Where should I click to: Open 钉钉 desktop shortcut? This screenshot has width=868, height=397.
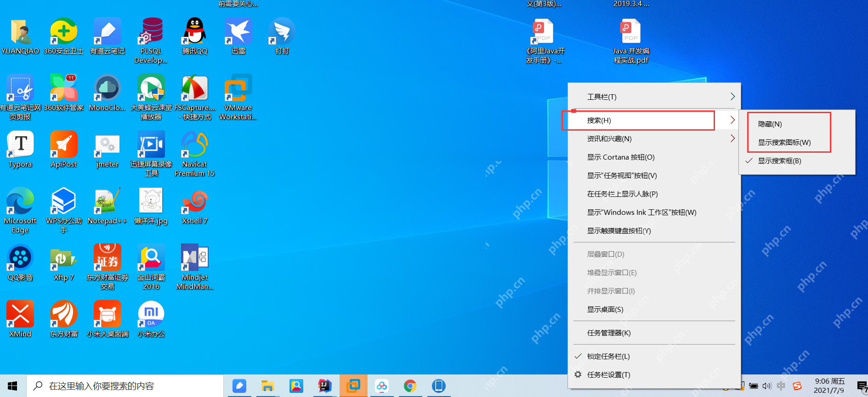pyautogui.click(x=282, y=31)
